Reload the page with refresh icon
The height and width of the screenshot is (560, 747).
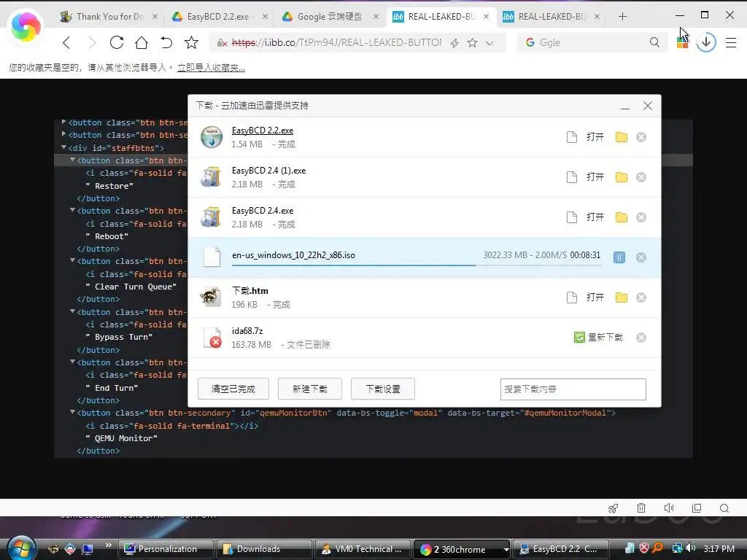(117, 42)
